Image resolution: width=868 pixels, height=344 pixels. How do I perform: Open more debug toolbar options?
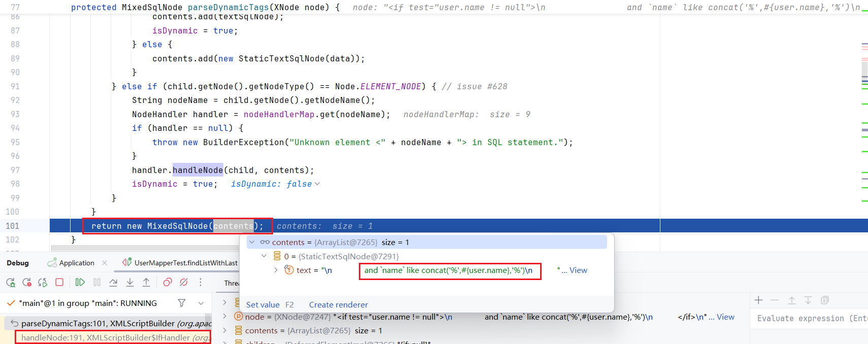(x=201, y=282)
